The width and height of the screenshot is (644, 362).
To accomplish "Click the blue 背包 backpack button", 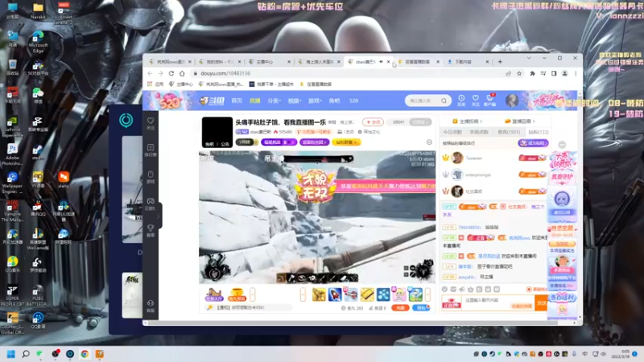I will click(x=421, y=308).
